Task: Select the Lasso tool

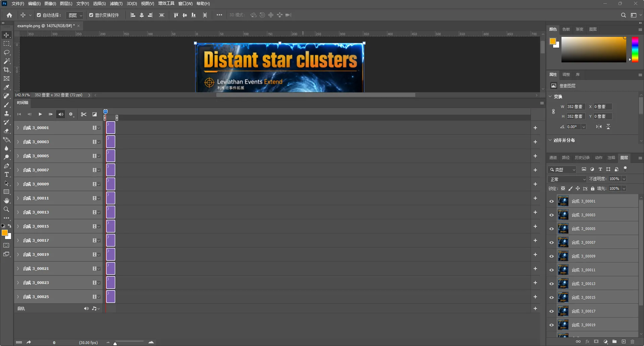Action: tap(6, 52)
